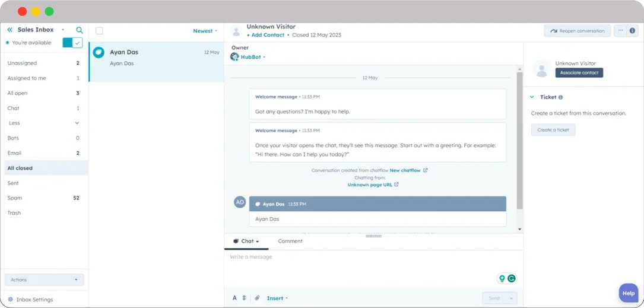644x308 pixels.
Task: Open the Unknown page URL link
Action: (x=370, y=185)
